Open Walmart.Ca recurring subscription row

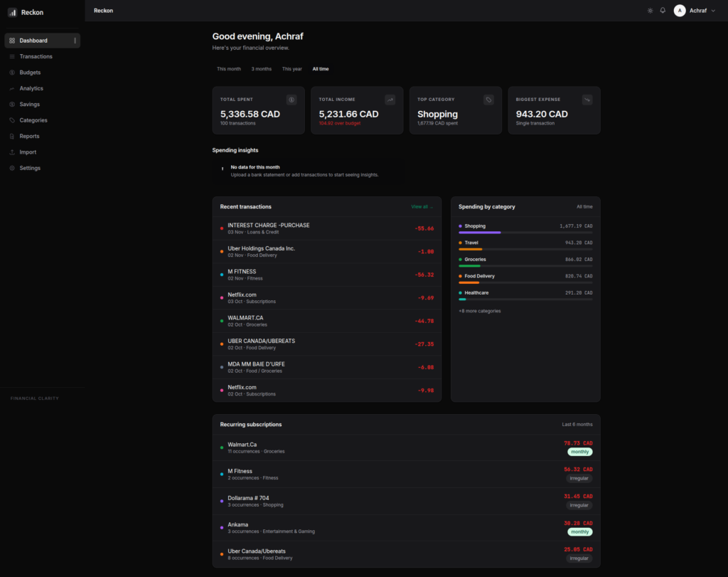click(x=406, y=448)
